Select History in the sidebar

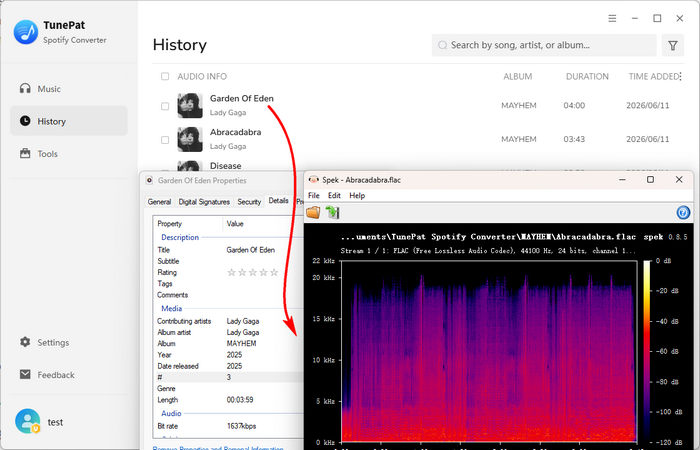pos(69,121)
